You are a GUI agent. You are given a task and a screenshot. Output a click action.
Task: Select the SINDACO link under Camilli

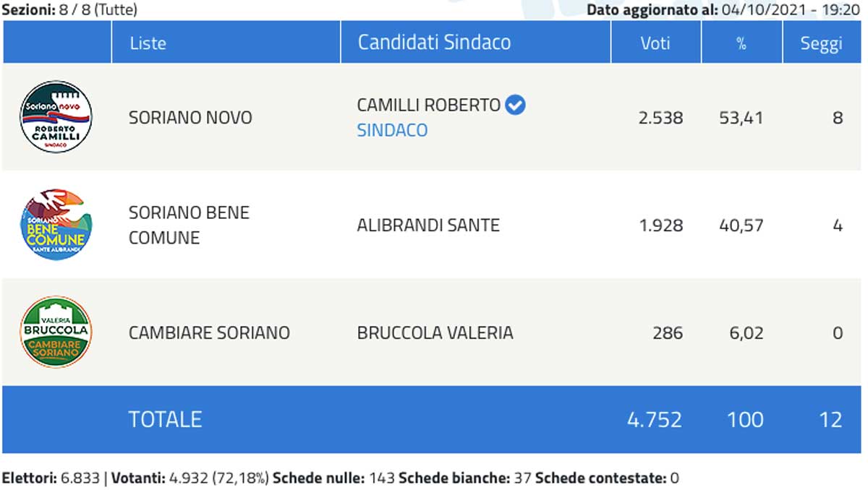tap(392, 130)
